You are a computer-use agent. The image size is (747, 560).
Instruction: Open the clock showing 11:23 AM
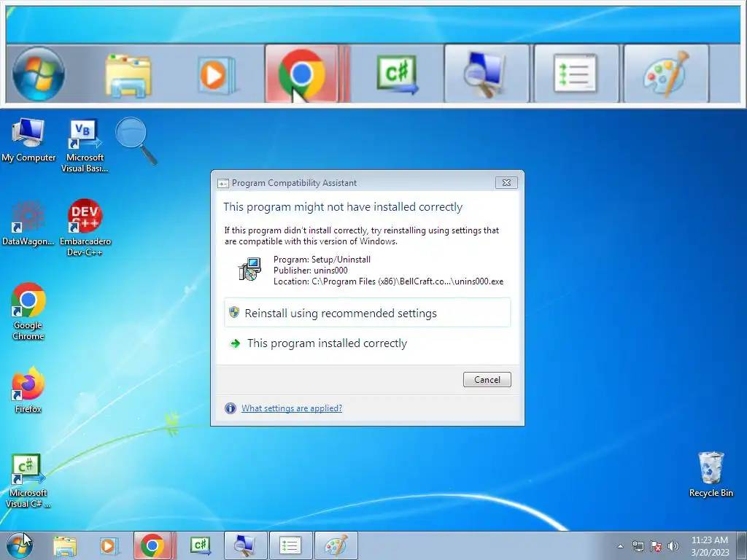[x=710, y=545]
